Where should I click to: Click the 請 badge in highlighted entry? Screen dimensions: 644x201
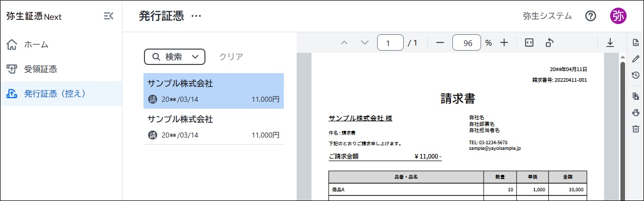153,99
